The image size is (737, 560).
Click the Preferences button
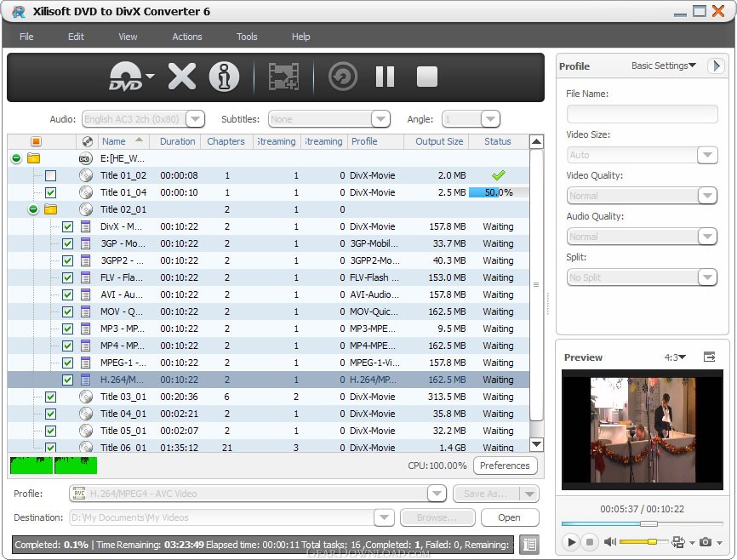click(x=505, y=466)
